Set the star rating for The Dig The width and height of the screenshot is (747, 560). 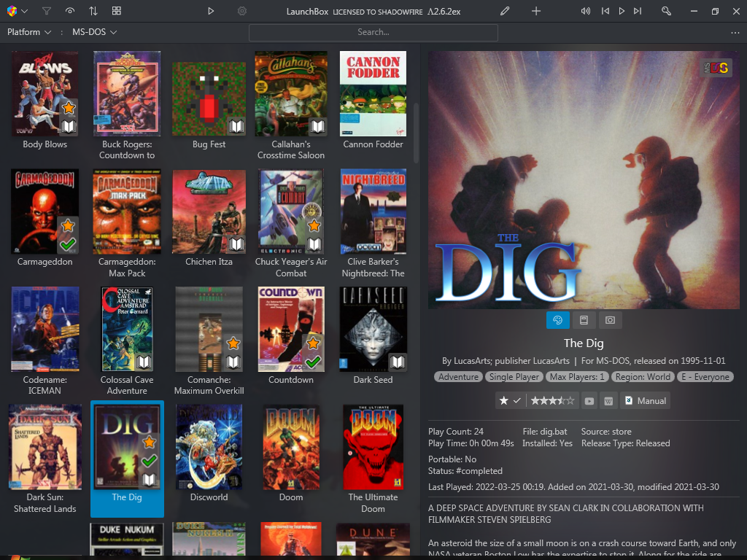tap(553, 401)
